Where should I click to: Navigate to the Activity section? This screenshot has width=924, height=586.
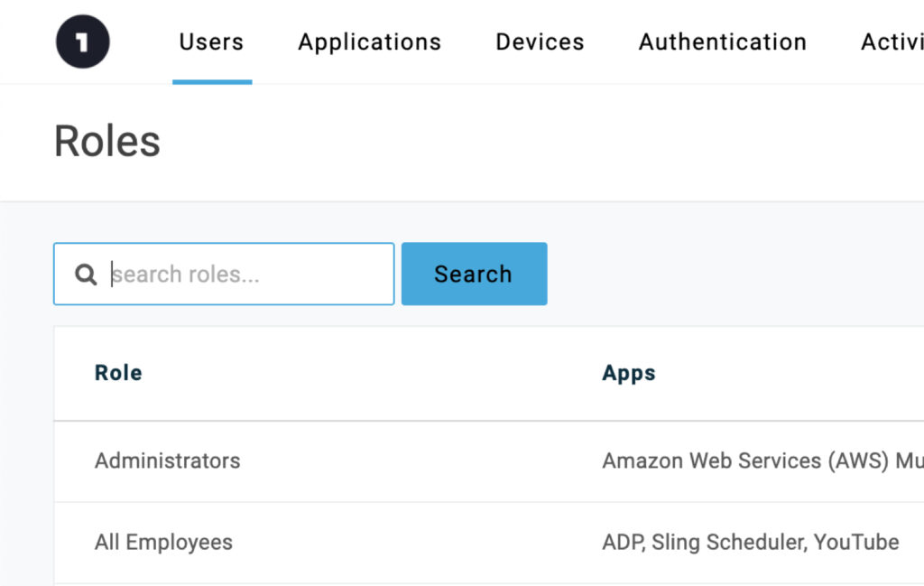pos(893,42)
